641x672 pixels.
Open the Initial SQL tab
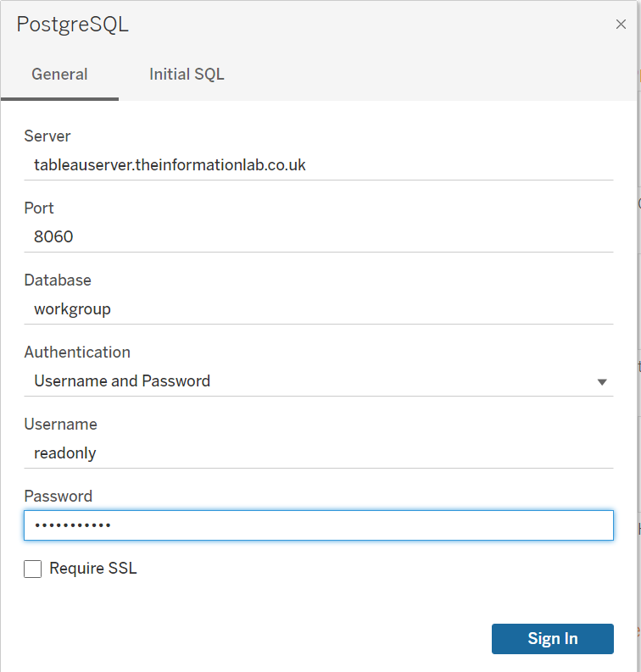click(187, 75)
